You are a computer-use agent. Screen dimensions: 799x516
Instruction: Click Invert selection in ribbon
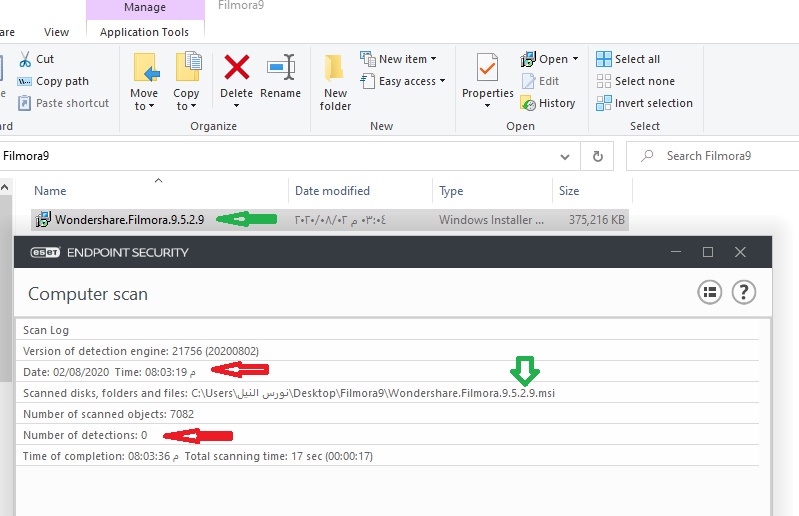pos(644,103)
